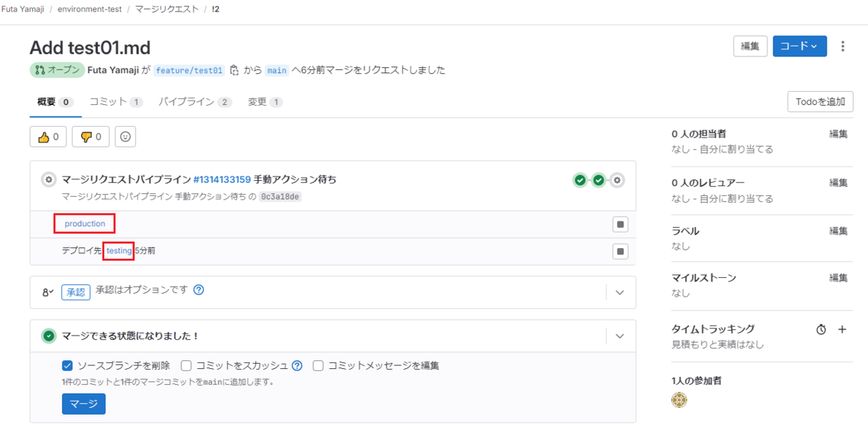
Task: Click the blue マージ button
Action: click(84, 404)
